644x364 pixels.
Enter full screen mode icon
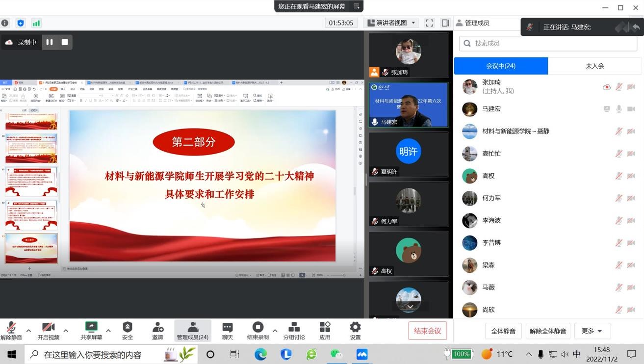click(x=430, y=23)
